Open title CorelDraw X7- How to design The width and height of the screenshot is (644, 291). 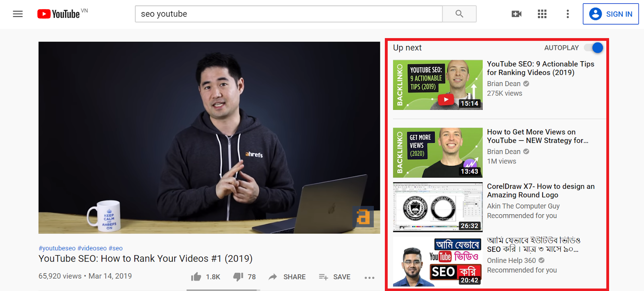click(x=541, y=191)
